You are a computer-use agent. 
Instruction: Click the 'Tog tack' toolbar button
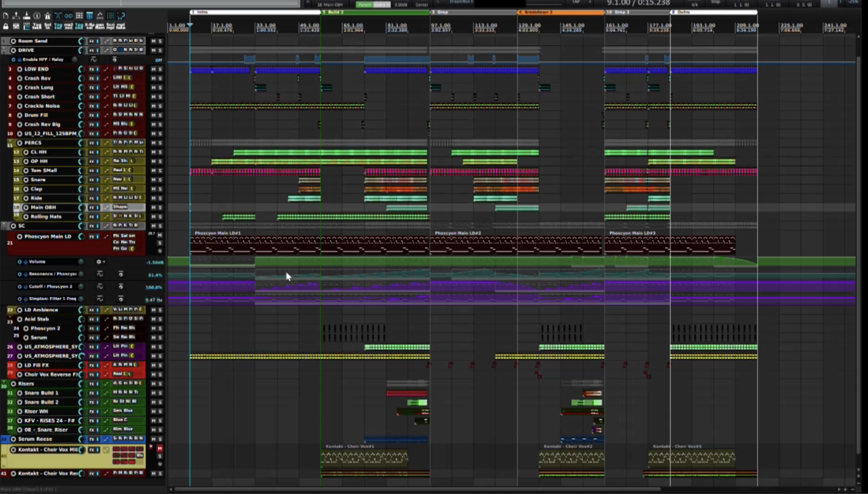tap(37, 26)
